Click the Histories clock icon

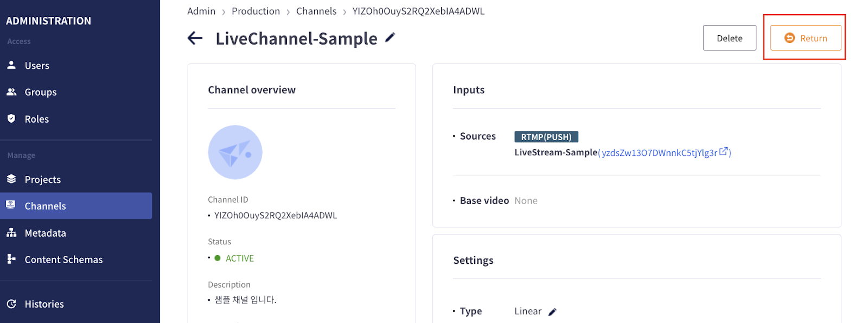click(11, 304)
